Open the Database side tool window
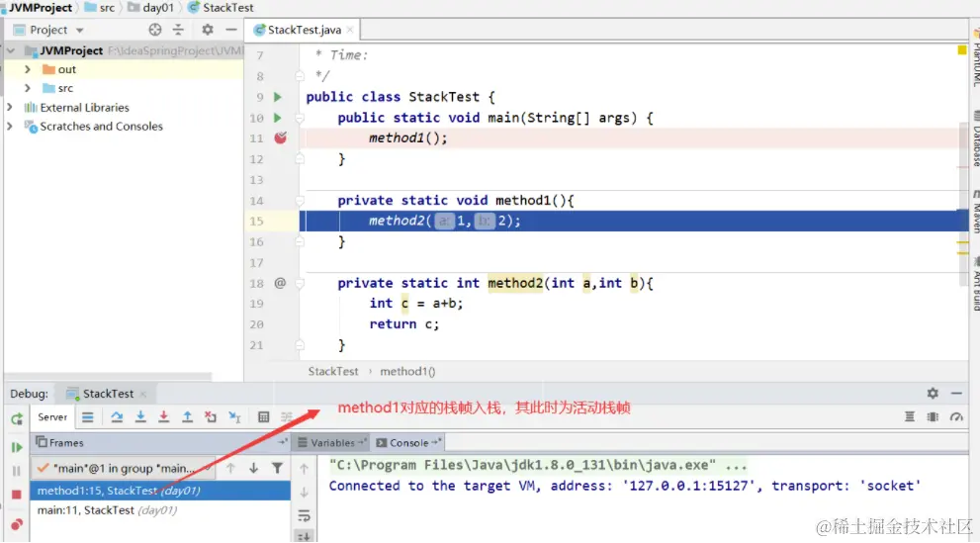980x543 pixels. point(975,139)
